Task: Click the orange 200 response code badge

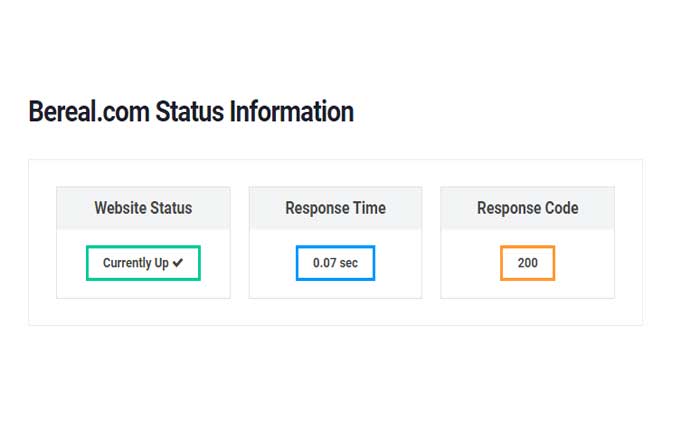Action: (527, 263)
